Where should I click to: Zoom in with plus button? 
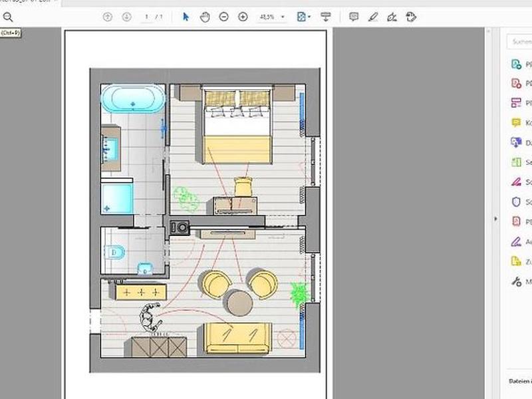coord(243,17)
